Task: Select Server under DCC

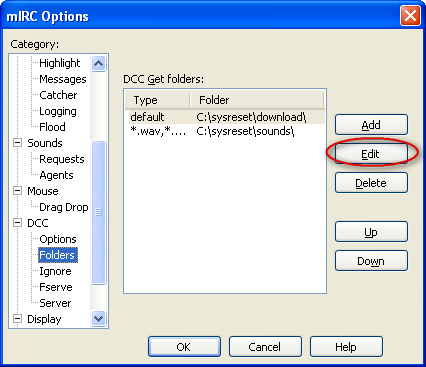Action: [x=55, y=303]
